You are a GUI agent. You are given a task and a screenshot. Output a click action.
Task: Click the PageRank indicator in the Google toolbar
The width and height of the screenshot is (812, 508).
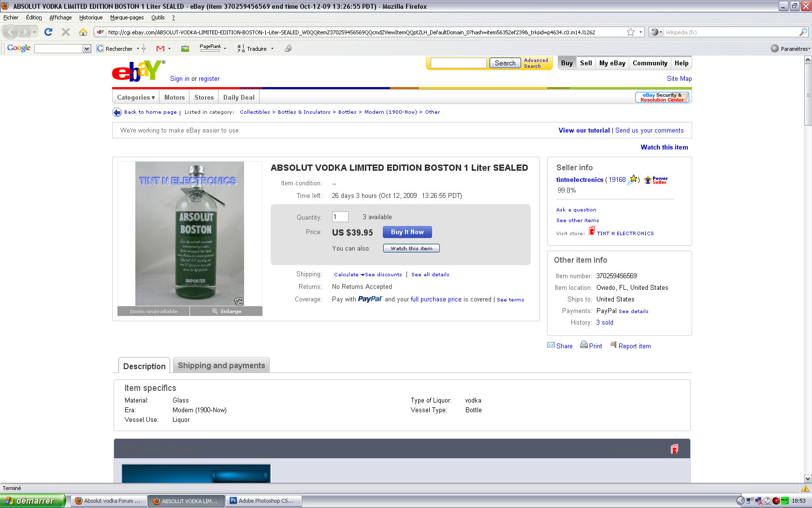[x=210, y=48]
